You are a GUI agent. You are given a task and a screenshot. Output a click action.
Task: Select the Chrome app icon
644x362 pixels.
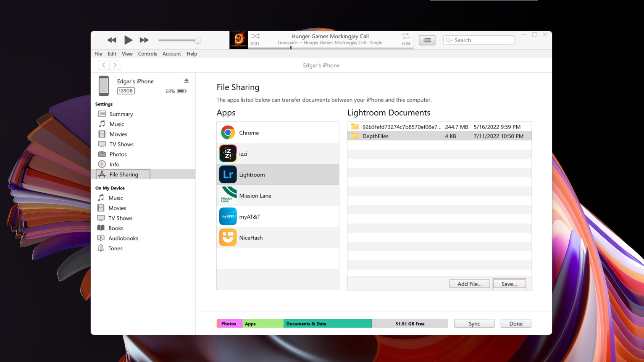[x=228, y=133]
